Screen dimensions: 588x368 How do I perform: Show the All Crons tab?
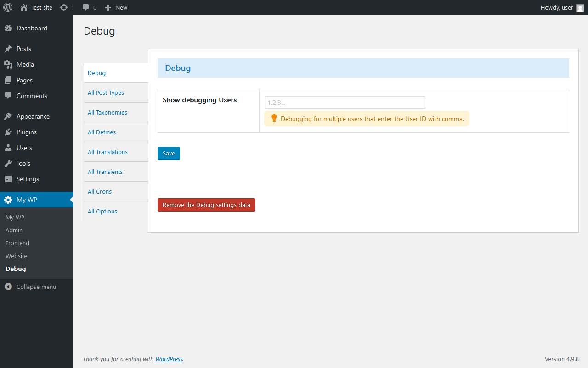pyautogui.click(x=116, y=191)
